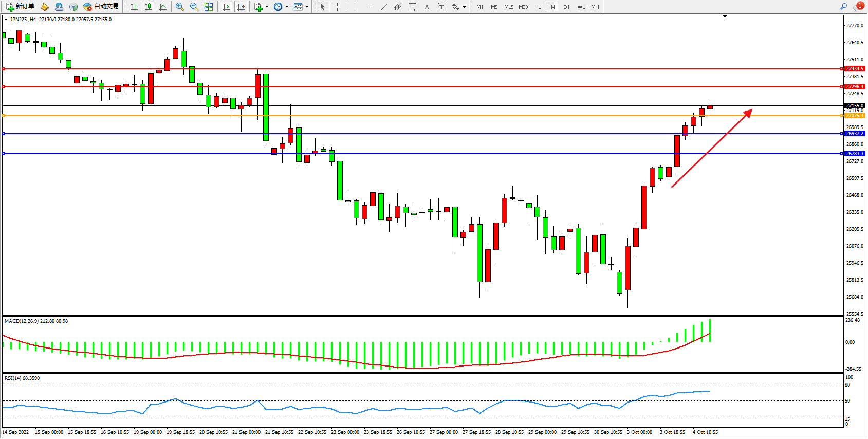868x439 pixels.
Task: Select the trendline drawing tool
Action: point(384,7)
